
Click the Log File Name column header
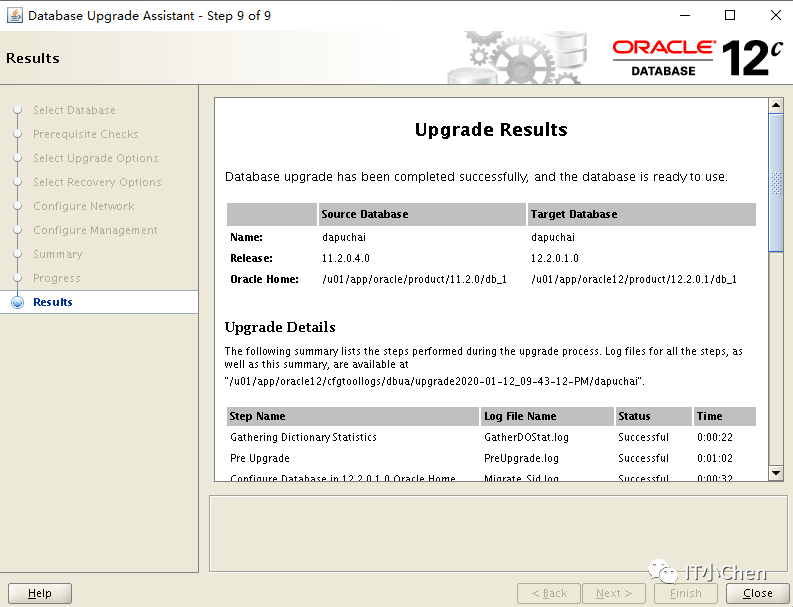point(547,416)
